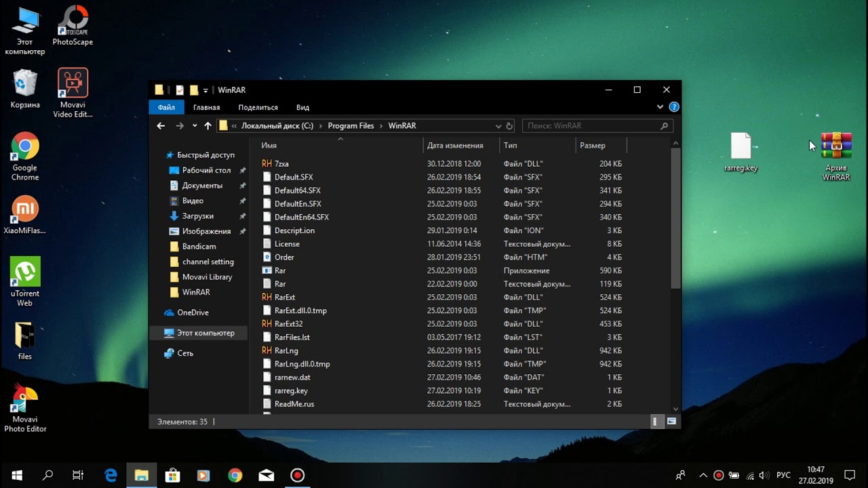Launch Microsoft Edge from taskbar

(x=111, y=475)
